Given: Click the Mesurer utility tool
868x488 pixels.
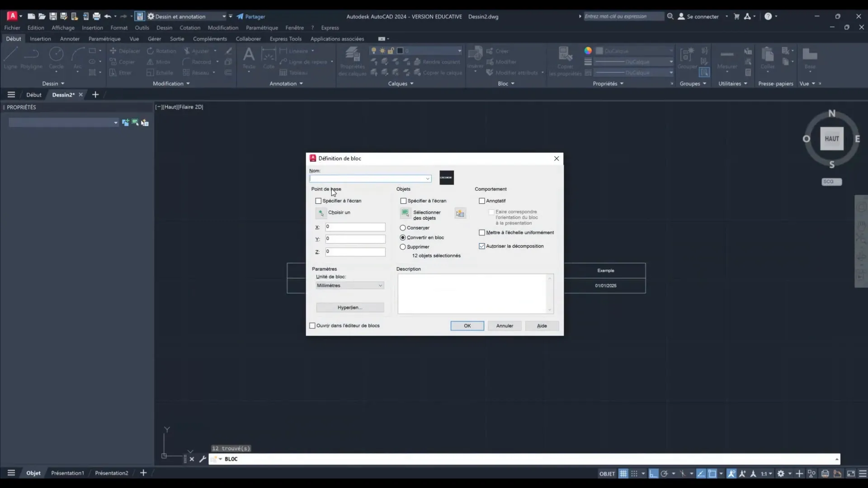Looking at the screenshot, I should 727,58.
